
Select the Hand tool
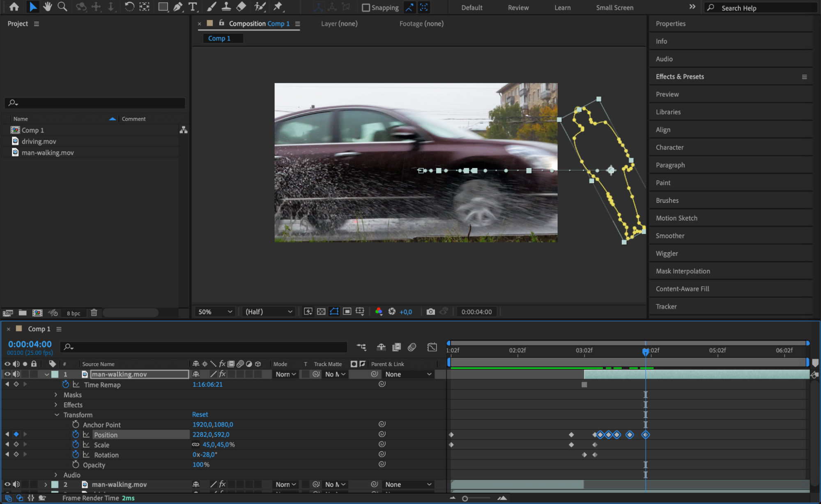48,7
